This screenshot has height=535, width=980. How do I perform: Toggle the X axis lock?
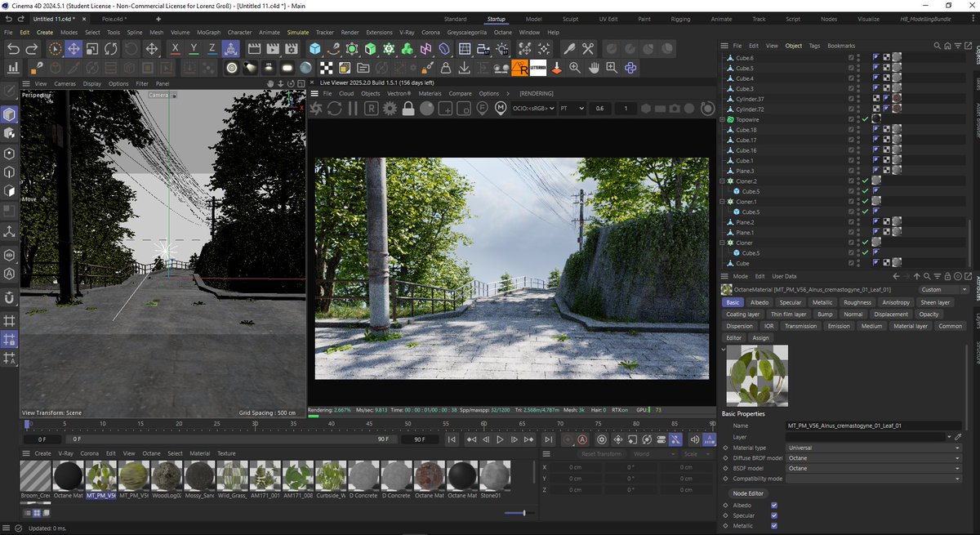(x=176, y=49)
